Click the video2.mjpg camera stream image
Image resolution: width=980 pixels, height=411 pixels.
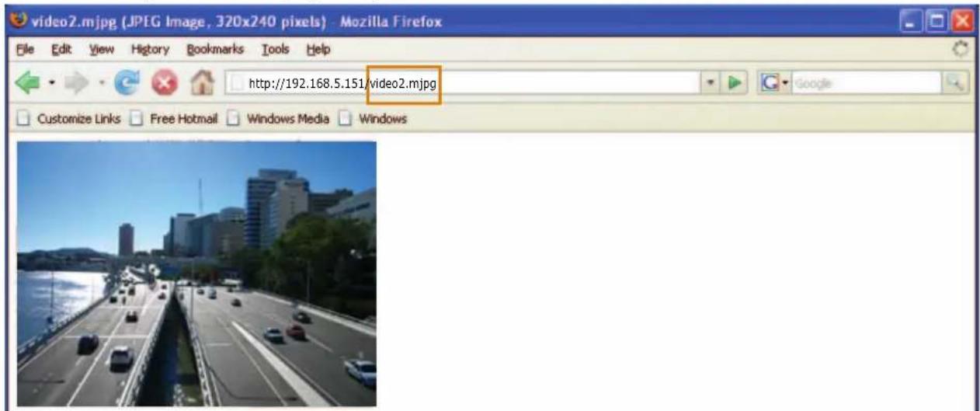(196, 273)
